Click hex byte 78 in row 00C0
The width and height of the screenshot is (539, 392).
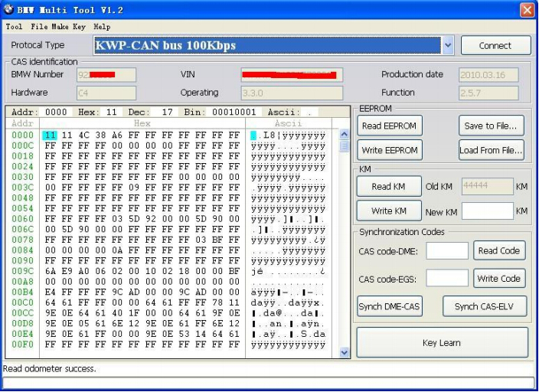(217, 302)
